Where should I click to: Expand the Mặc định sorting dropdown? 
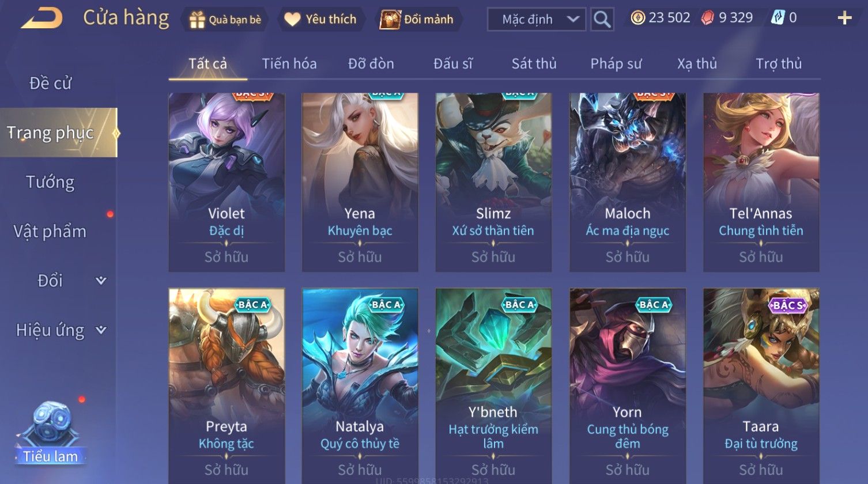tap(536, 20)
